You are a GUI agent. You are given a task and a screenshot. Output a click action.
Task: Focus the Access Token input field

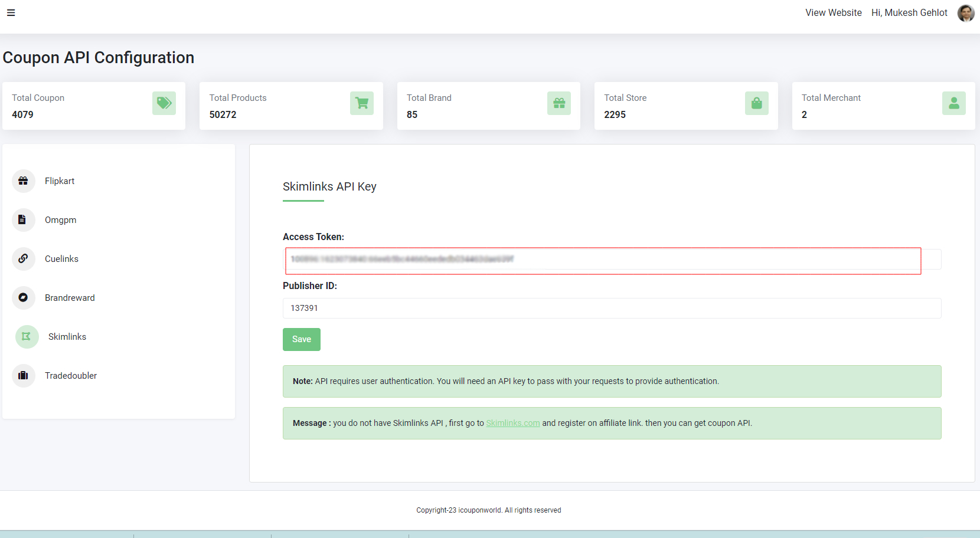[602, 260]
